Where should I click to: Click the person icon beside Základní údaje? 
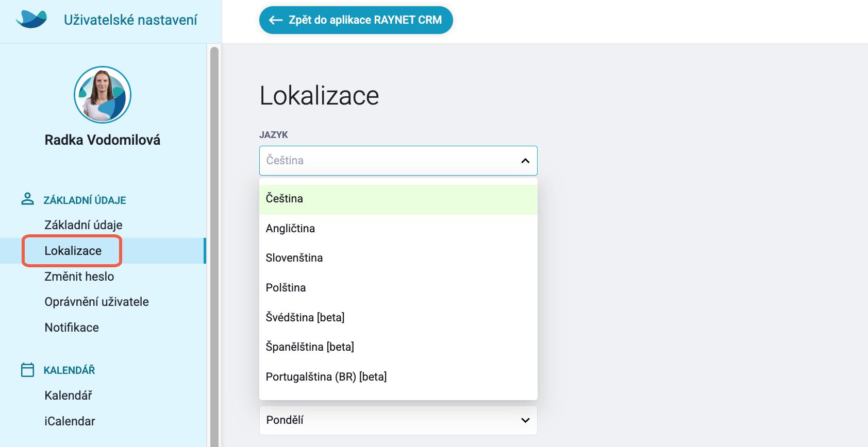27,199
